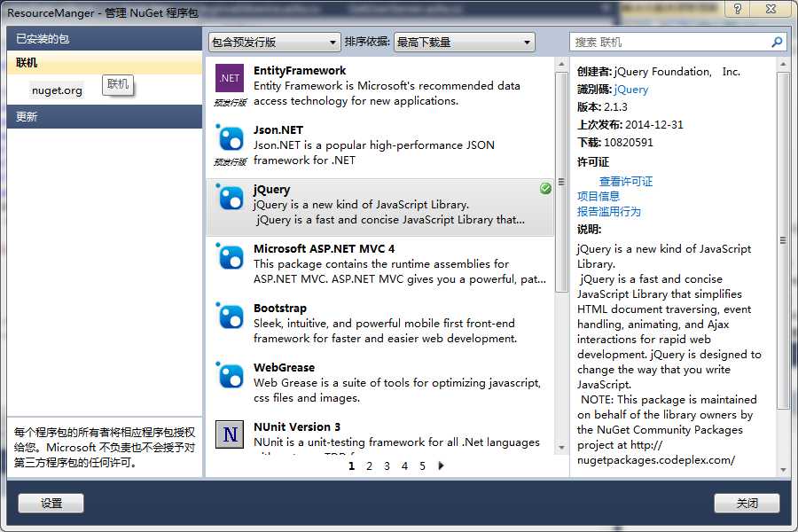Select current page 1 in pager
This screenshot has width=798, height=532.
(x=351, y=465)
